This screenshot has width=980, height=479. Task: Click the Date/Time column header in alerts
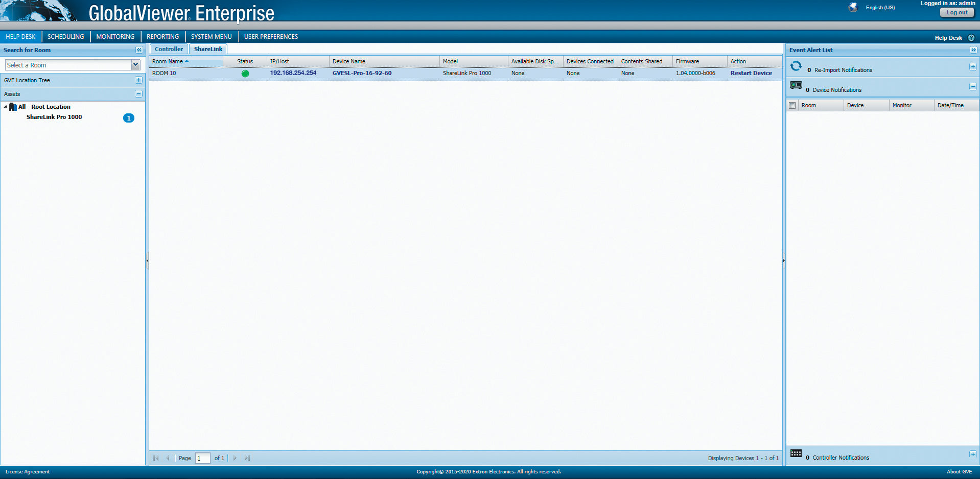[956, 105]
